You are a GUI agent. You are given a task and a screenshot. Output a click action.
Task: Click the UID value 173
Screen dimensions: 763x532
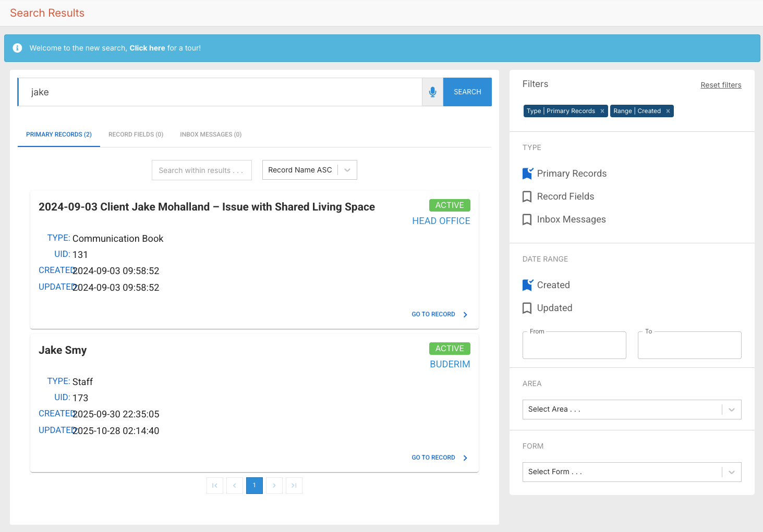(80, 398)
